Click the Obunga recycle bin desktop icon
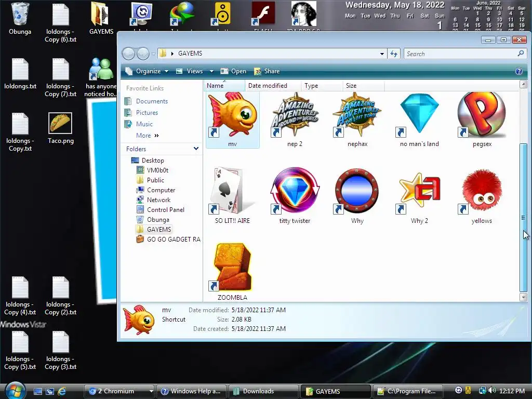 click(x=20, y=19)
